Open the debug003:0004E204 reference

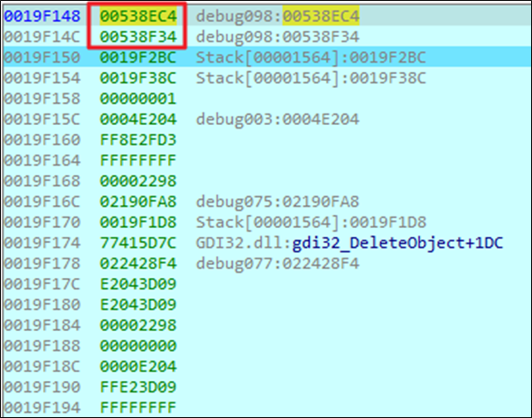click(x=278, y=119)
